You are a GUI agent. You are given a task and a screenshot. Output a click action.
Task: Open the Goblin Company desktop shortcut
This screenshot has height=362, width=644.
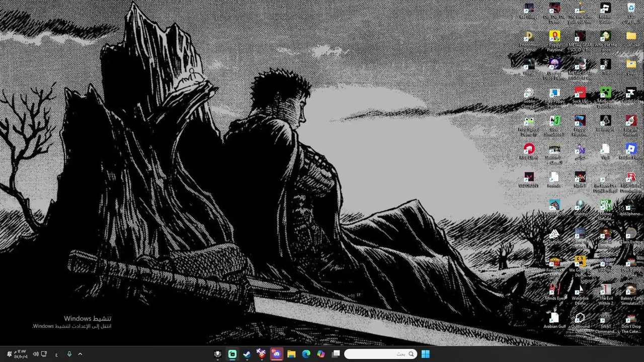529,98
